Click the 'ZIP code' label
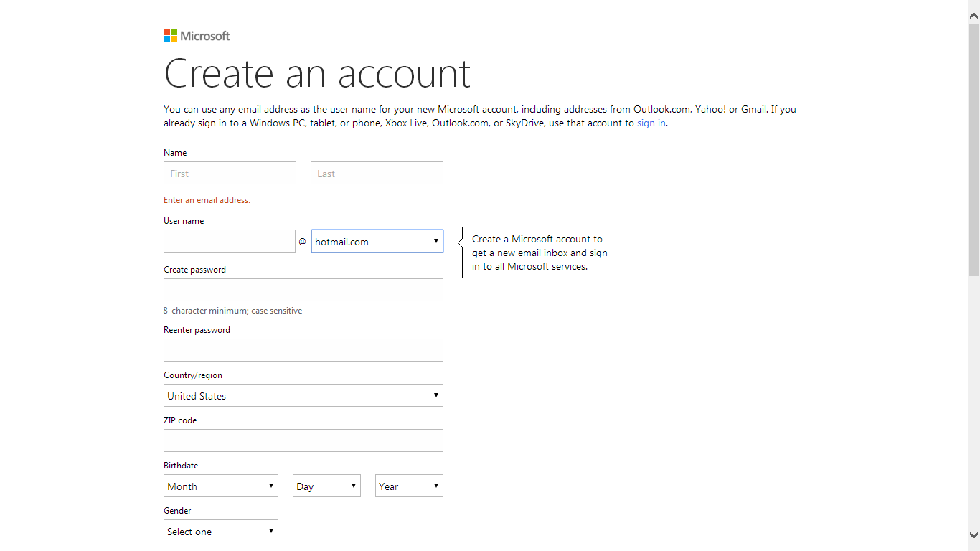The height and width of the screenshot is (551, 980). click(180, 420)
